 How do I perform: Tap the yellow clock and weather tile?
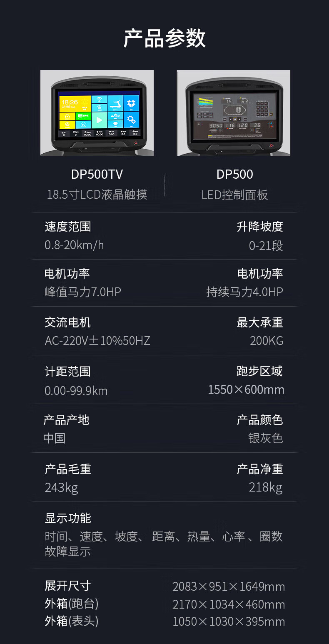pyautogui.click(x=75, y=103)
